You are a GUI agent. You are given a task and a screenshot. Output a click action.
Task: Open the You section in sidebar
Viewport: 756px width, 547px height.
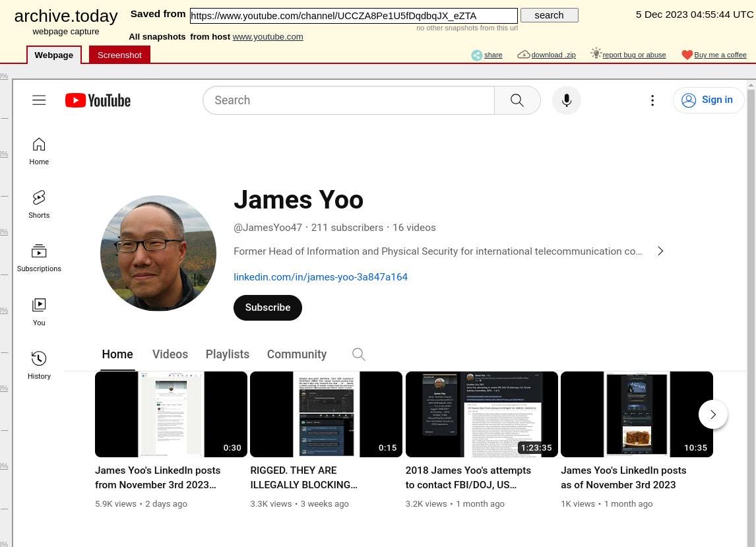click(x=39, y=311)
